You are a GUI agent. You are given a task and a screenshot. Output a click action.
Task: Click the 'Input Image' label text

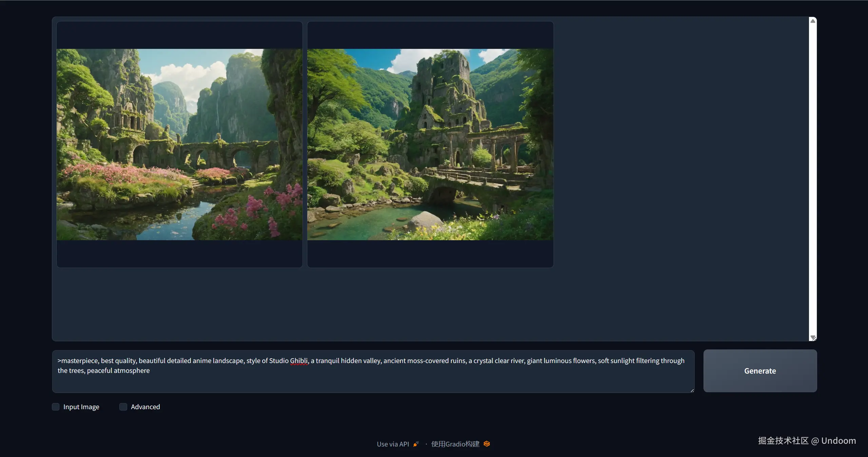click(x=81, y=407)
